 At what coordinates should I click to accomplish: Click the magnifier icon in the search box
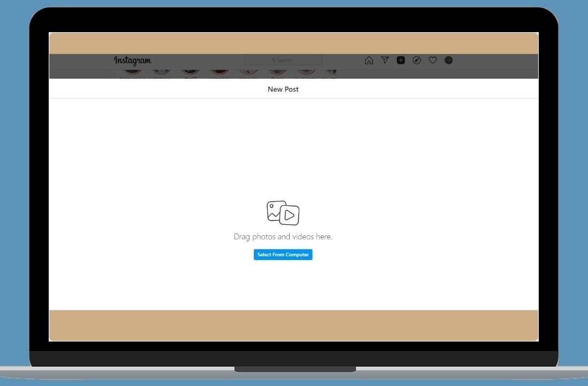273,61
